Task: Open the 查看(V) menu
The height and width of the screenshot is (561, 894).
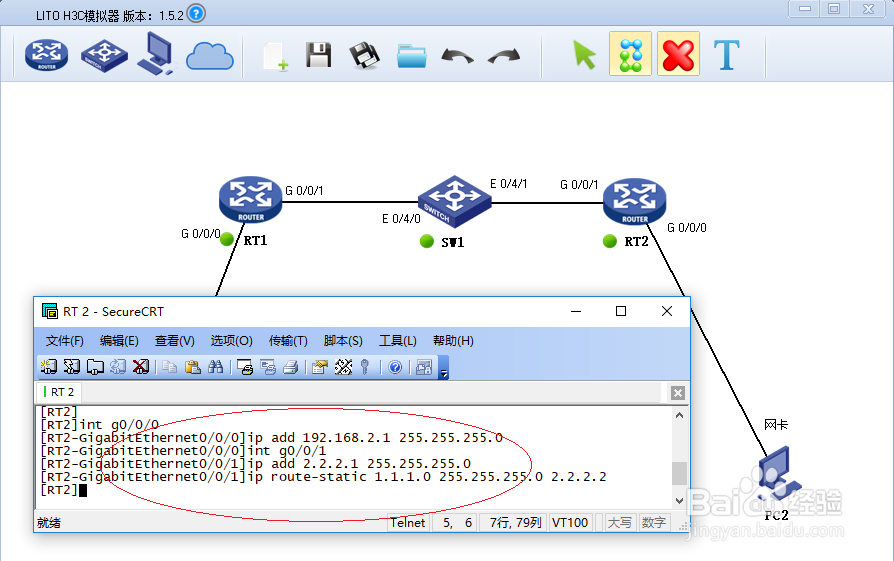Action: point(174,341)
